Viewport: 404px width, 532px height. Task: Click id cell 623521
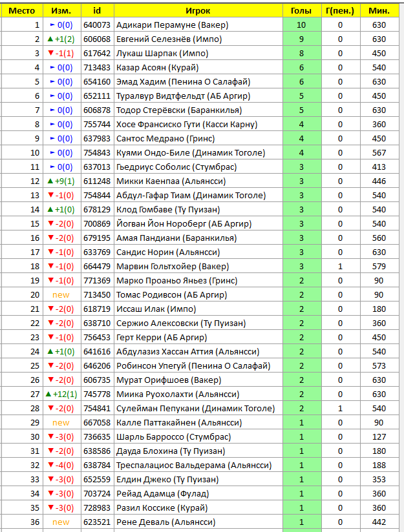[97, 522]
